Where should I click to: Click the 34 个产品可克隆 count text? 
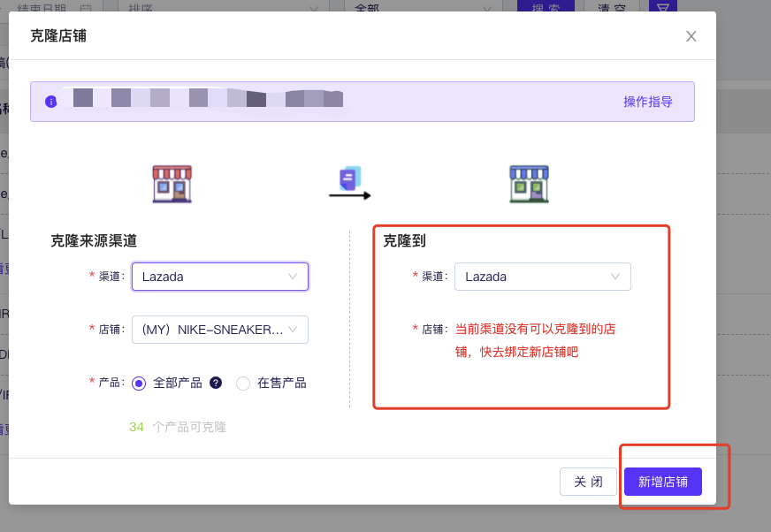coord(178,427)
